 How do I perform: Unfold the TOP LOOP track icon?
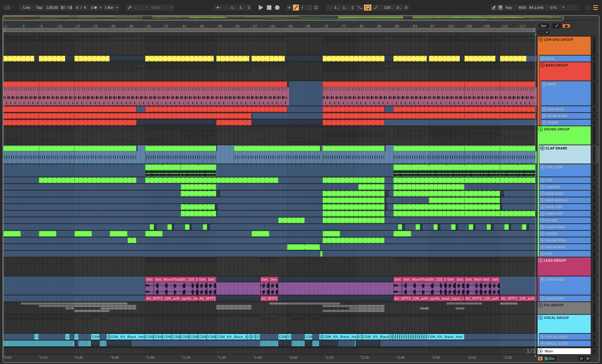pos(542,167)
